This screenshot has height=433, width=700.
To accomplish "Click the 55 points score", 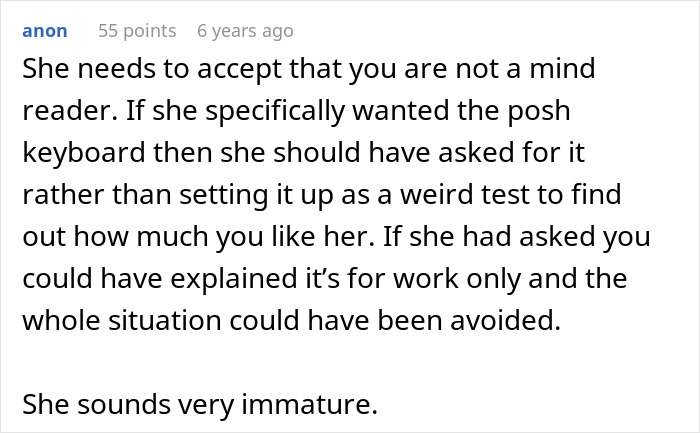I will 137,31.
